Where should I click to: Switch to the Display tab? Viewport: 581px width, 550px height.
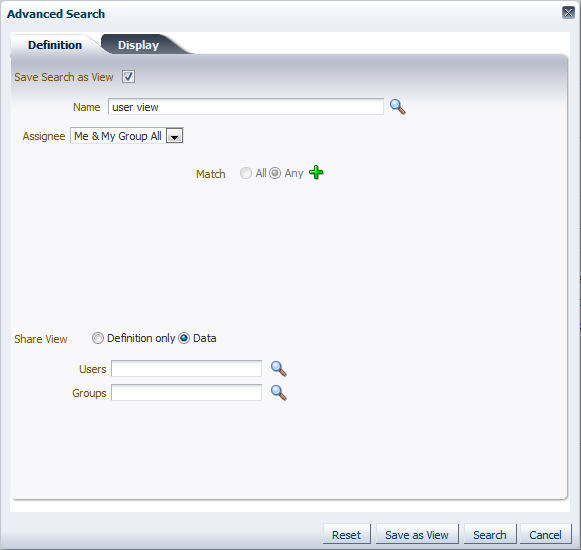click(138, 45)
